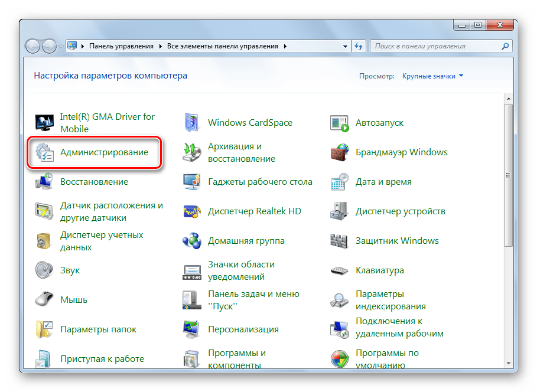Viewport: 537px width, 392px height.
Task: Click the Дата и время calendar icon
Action: click(340, 182)
